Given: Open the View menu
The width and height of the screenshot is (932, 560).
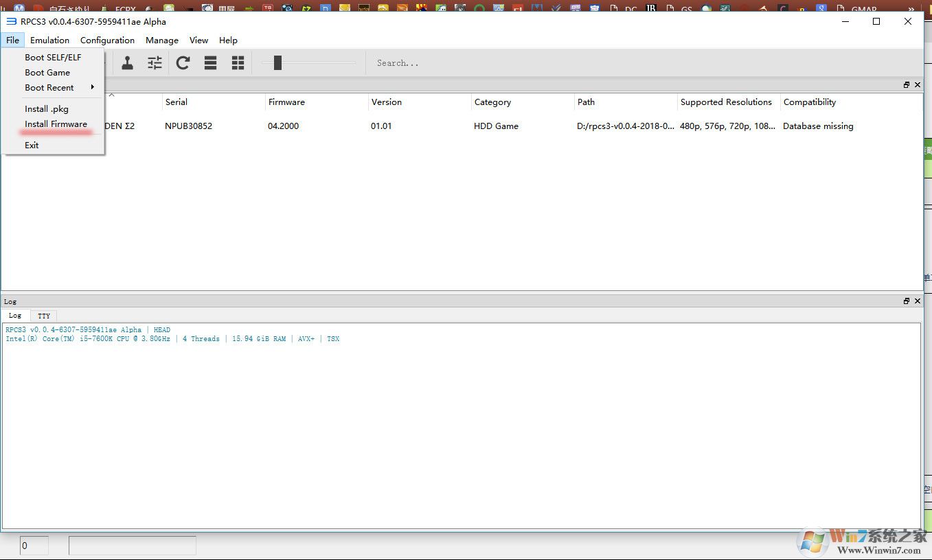Looking at the screenshot, I should 198,40.
